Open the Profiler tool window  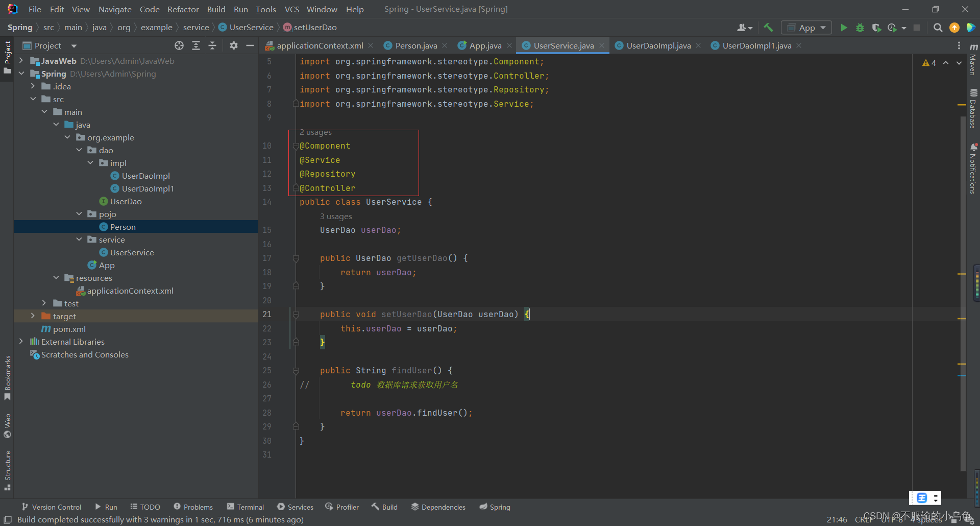click(342, 507)
